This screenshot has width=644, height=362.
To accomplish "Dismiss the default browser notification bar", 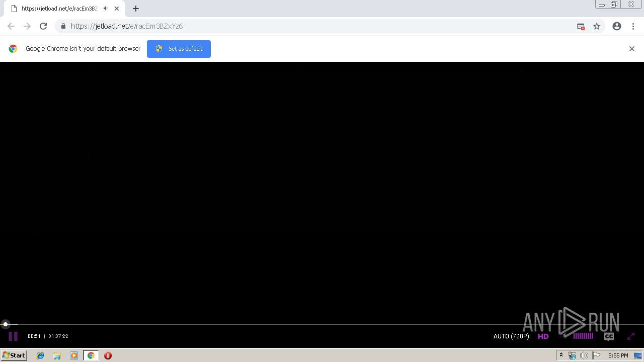I will coord(632,49).
